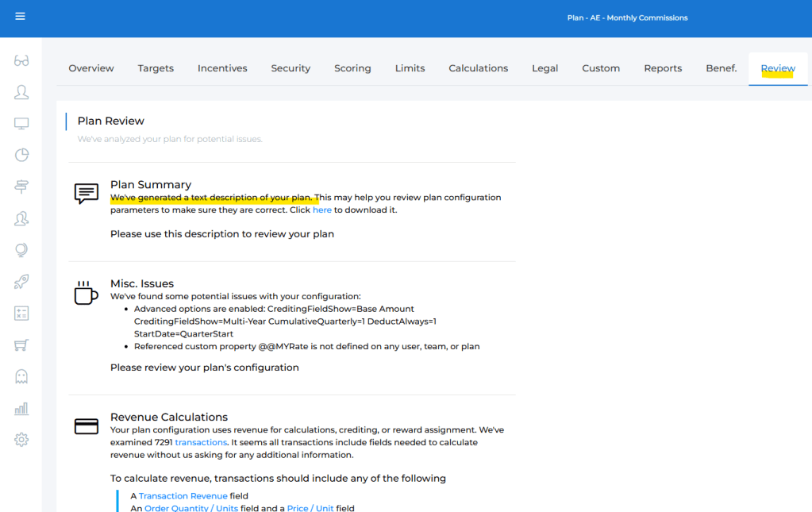Image resolution: width=812 pixels, height=512 pixels.
Task: Open the hamburger menu in header
Action: (20, 17)
